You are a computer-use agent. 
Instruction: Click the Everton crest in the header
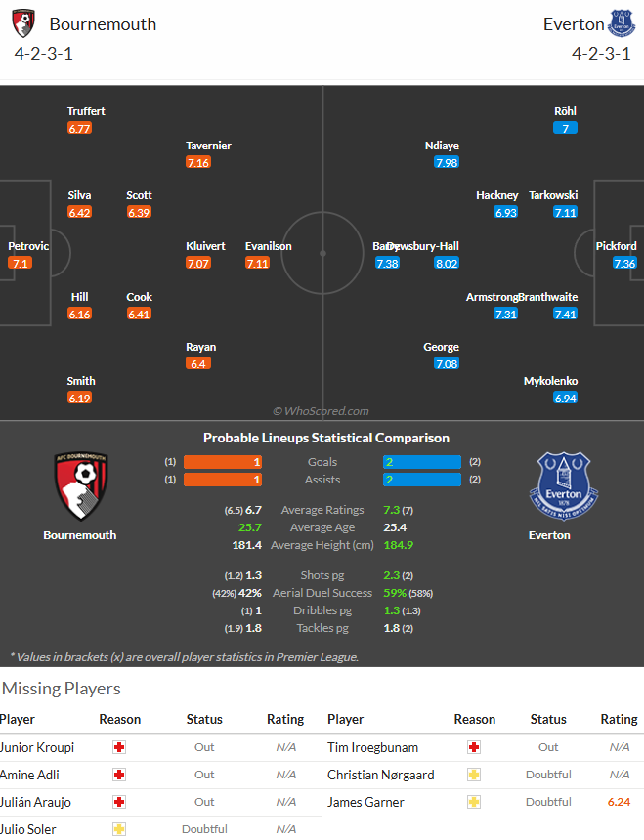point(623,23)
